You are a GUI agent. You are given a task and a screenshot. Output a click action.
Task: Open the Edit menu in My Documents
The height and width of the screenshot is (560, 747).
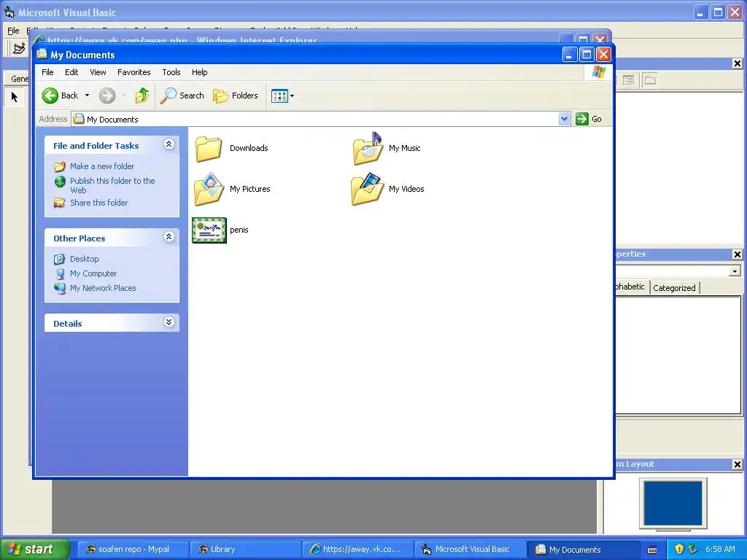pos(71,72)
